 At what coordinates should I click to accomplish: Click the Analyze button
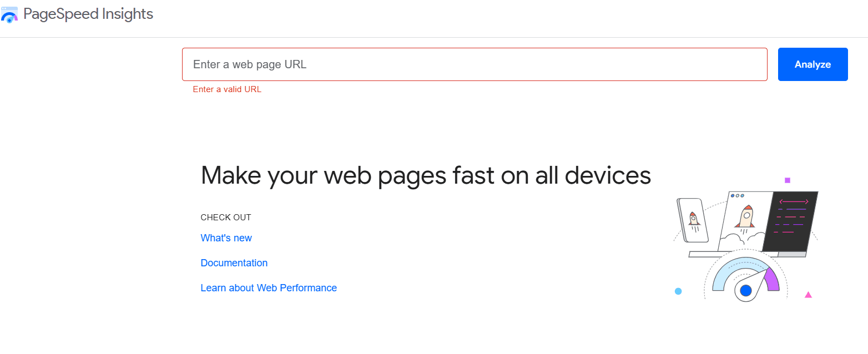coord(812,64)
